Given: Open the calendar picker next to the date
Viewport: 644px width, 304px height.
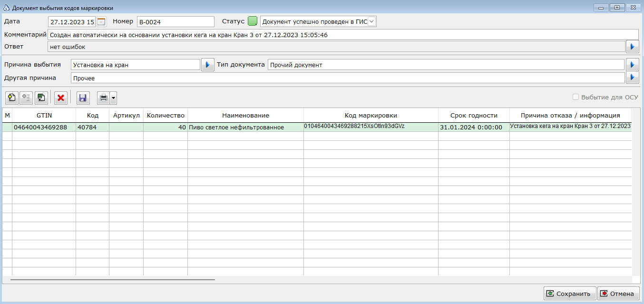Looking at the screenshot, I should coord(101,21).
